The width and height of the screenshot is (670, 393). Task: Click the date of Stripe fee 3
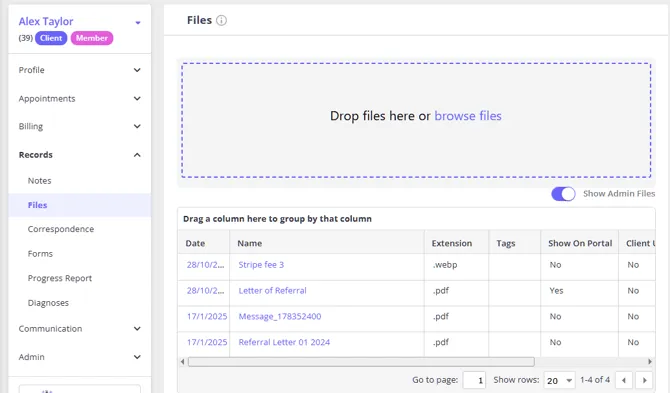[x=205, y=265]
